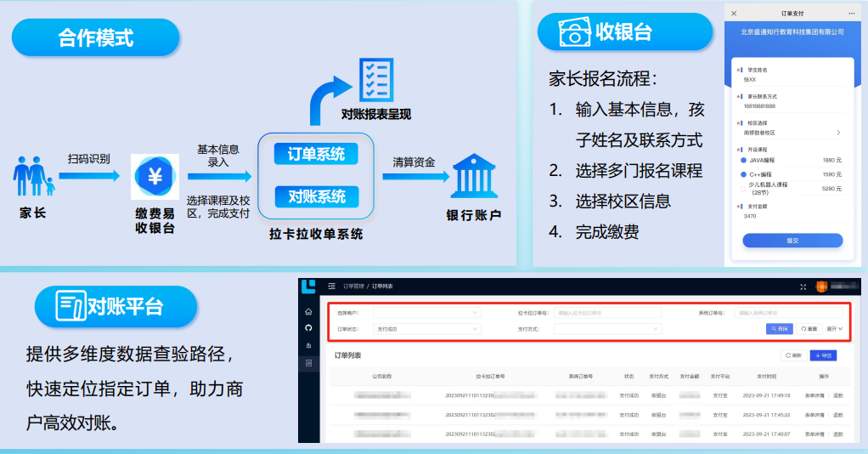The image size is (868, 454).
Task: Open the 选择商户 dropdown
Action: (427, 313)
